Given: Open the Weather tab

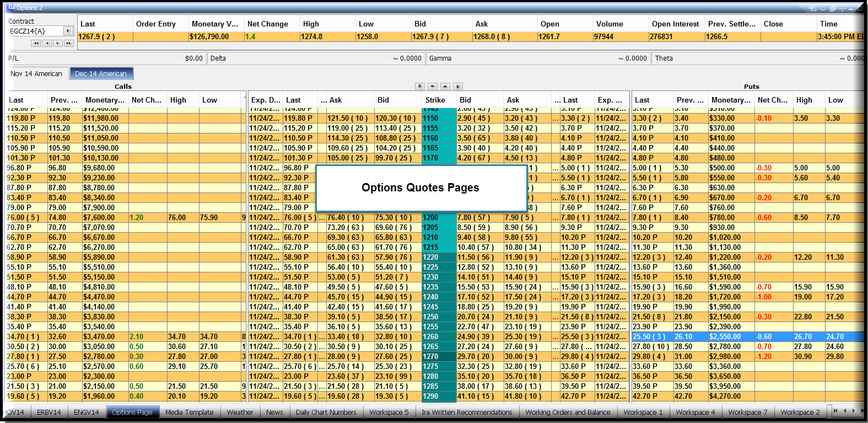Looking at the screenshot, I should (240, 412).
